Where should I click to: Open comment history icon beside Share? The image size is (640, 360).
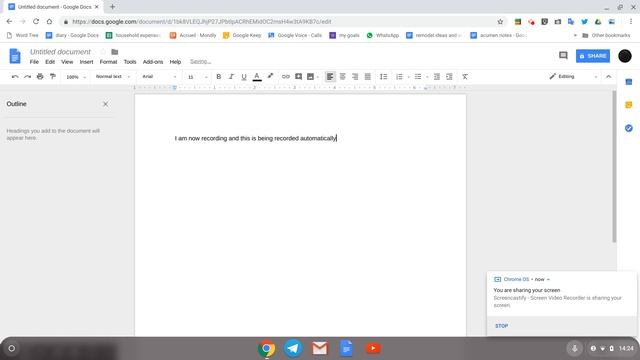(563, 56)
